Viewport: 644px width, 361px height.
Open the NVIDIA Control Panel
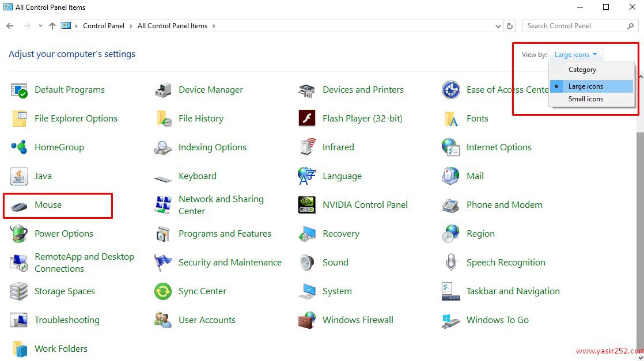point(365,205)
